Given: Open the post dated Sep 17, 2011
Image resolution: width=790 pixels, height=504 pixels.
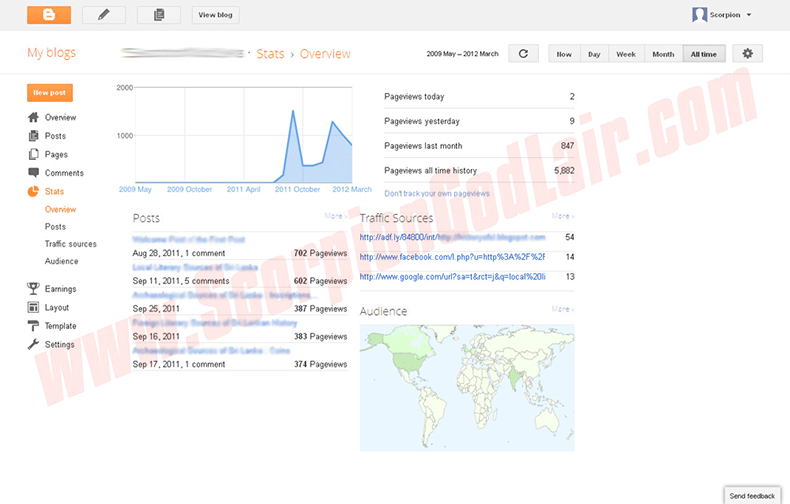Looking at the screenshot, I should tap(211, 350).
